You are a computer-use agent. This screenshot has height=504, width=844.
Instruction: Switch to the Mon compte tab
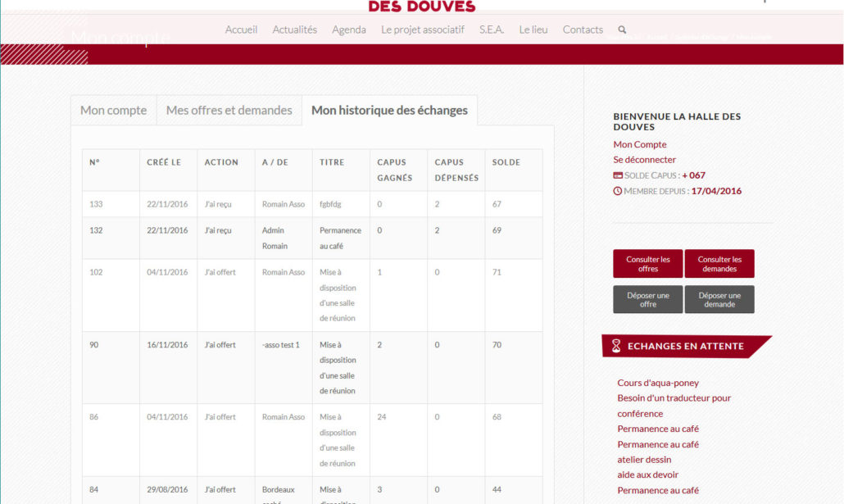tap(114, 111)
